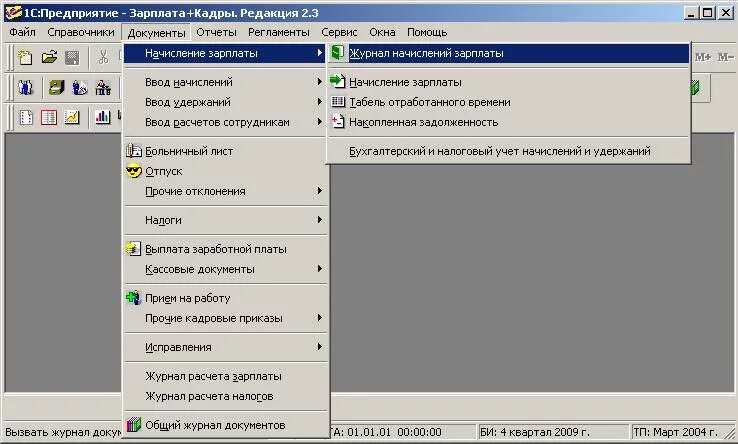Click the green filing cabinet icon
738x444 pixels.
[56, 88]
